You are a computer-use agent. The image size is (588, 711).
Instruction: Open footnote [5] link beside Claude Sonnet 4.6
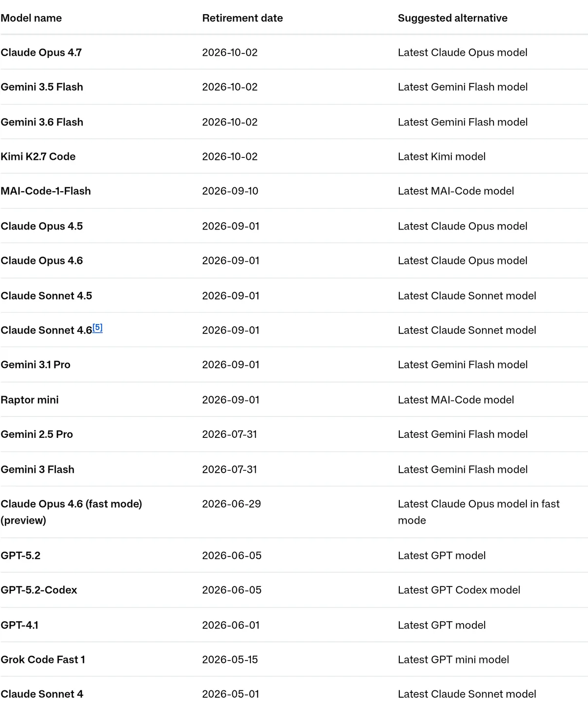[x=98, y=328]
